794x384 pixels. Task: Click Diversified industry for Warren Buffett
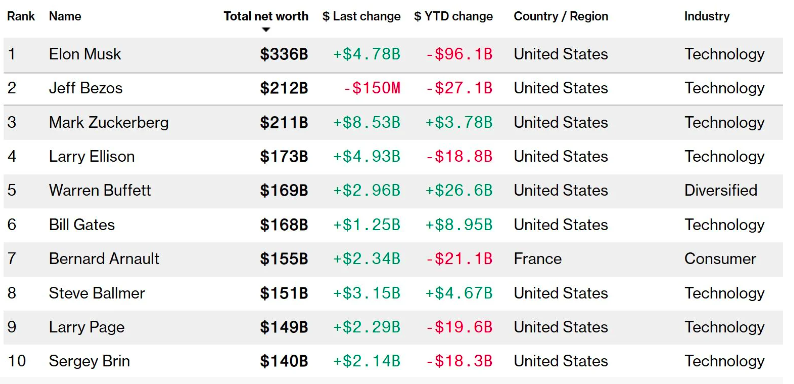[721, 190]
